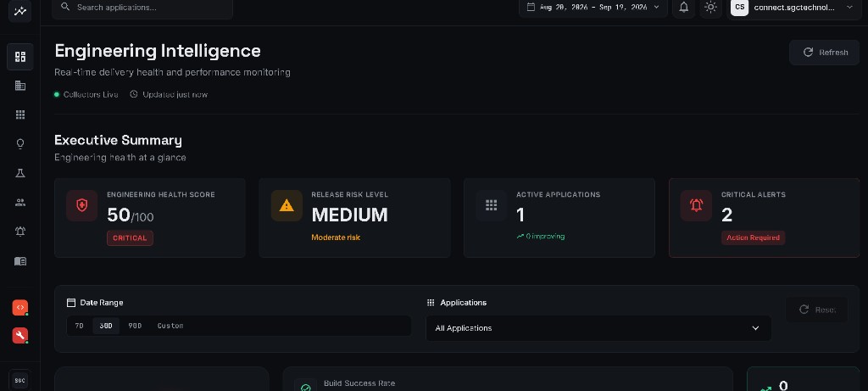The image size is (868, 391).
Task: Expand the connect.sgctechnol account menu
Action: click(x=793, y=7)
